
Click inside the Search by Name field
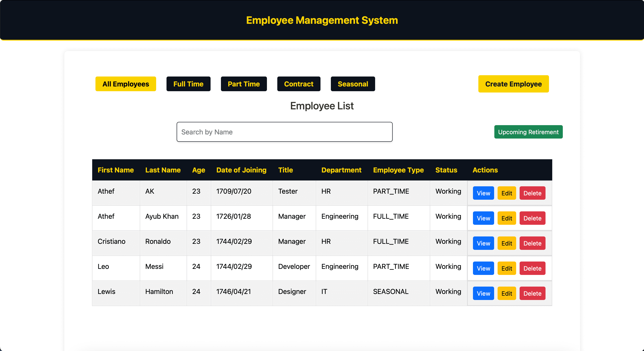tap(284, 132)
